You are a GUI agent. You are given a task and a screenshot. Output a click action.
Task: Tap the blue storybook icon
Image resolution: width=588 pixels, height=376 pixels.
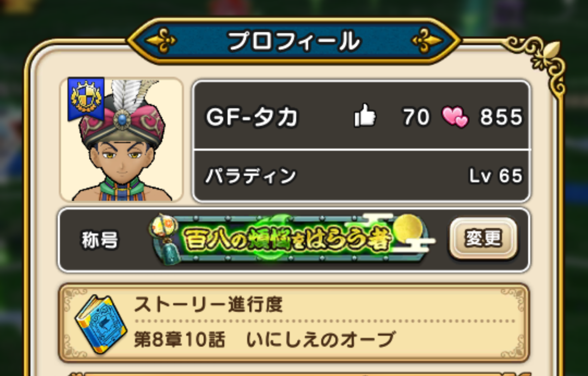point(101,324)
